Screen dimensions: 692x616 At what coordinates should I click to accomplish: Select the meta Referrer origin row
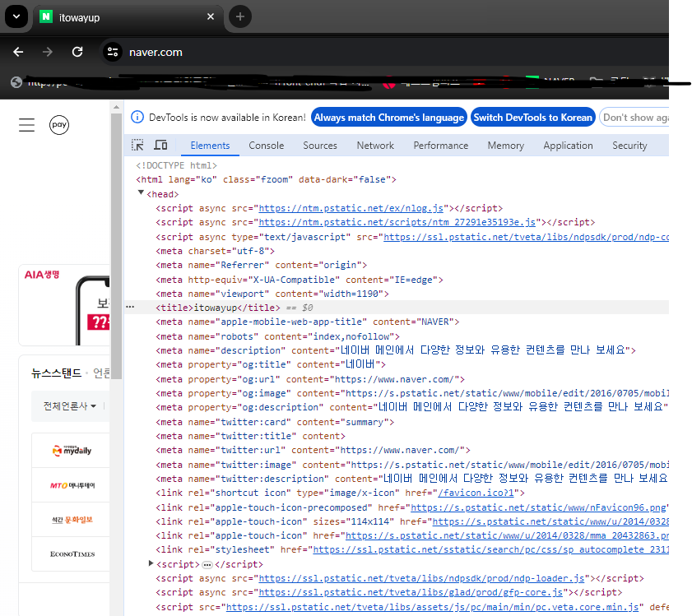pyautogui.click(x=262, y=265)
